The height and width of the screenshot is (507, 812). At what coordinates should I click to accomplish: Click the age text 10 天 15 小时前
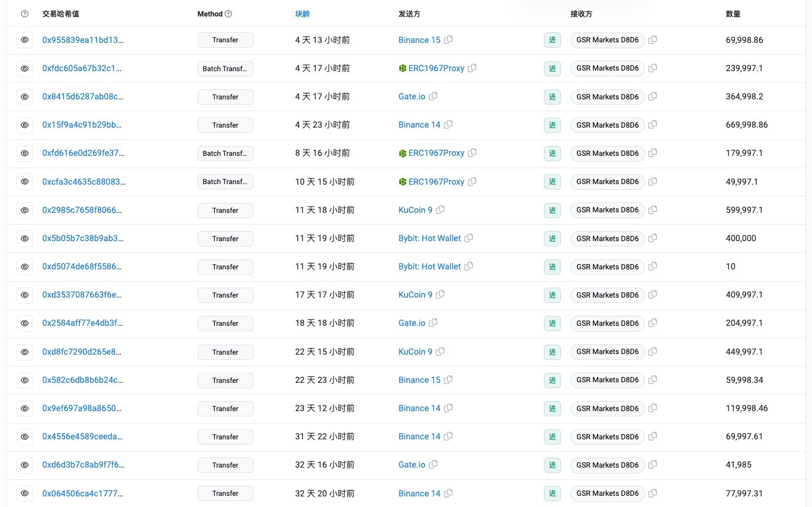click(325, 182)
